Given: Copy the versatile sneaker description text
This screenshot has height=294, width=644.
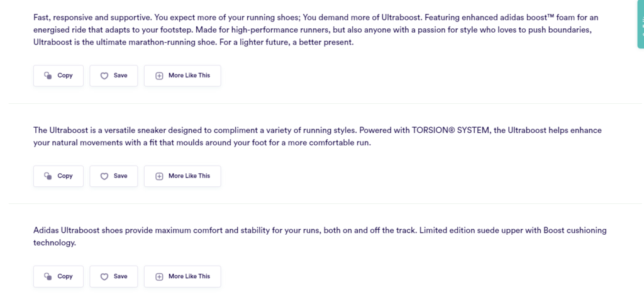Looking at the screenshot, I should click(x=58, y=176).
